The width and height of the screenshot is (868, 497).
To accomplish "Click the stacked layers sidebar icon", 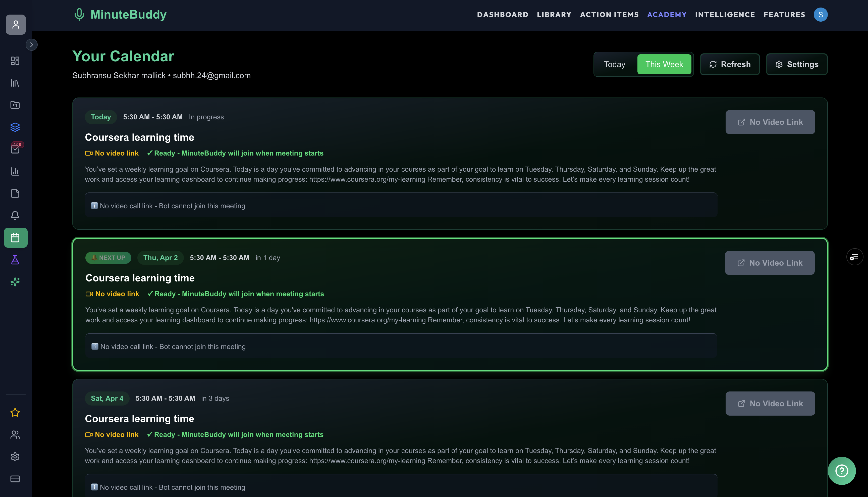I will click(x=15, y=127).
